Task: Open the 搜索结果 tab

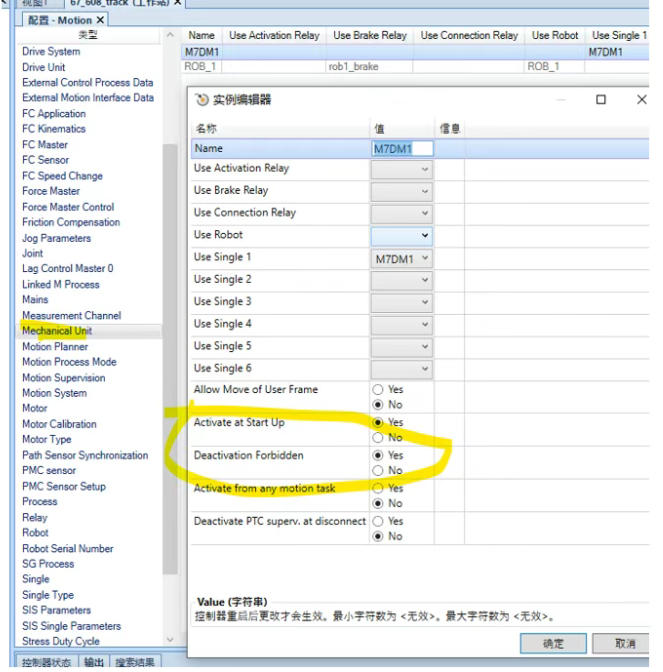Action: (134, 663)
